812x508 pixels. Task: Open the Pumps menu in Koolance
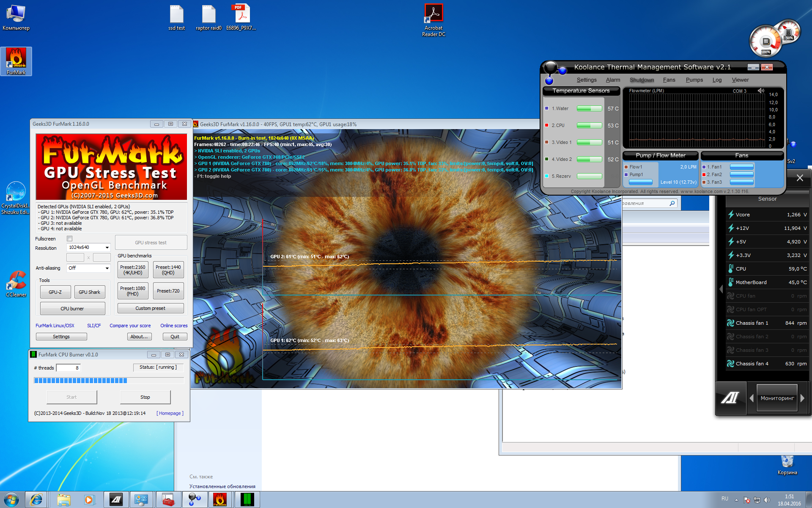click(694, 80)
